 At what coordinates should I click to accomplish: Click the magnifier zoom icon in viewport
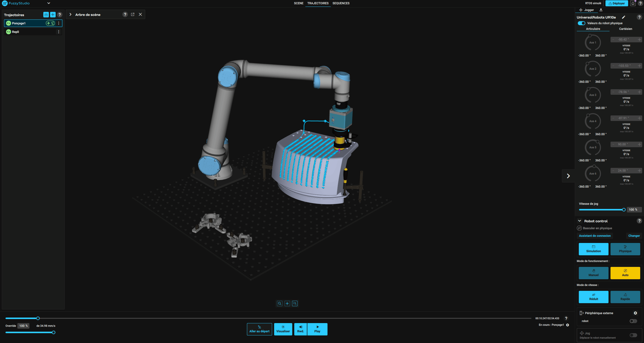coord(279,303)
